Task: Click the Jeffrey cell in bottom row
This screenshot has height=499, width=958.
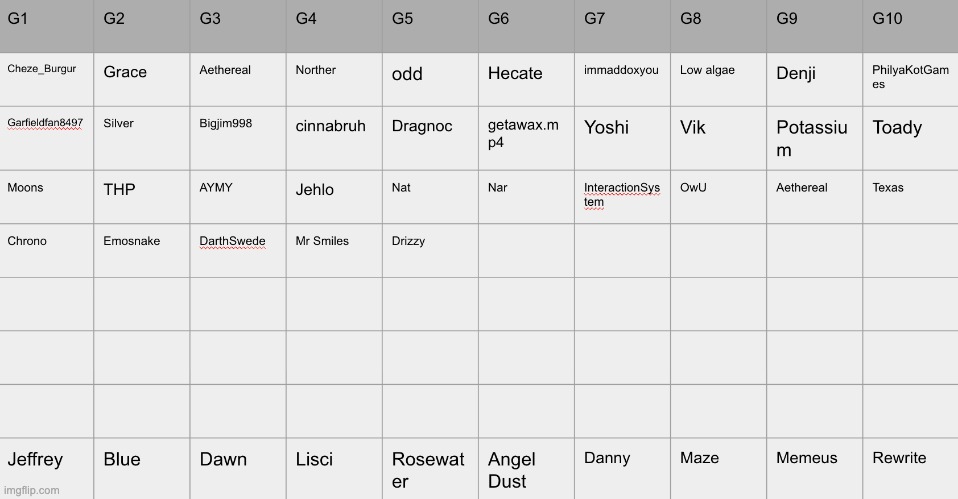Action: click(x=46, y=468)
